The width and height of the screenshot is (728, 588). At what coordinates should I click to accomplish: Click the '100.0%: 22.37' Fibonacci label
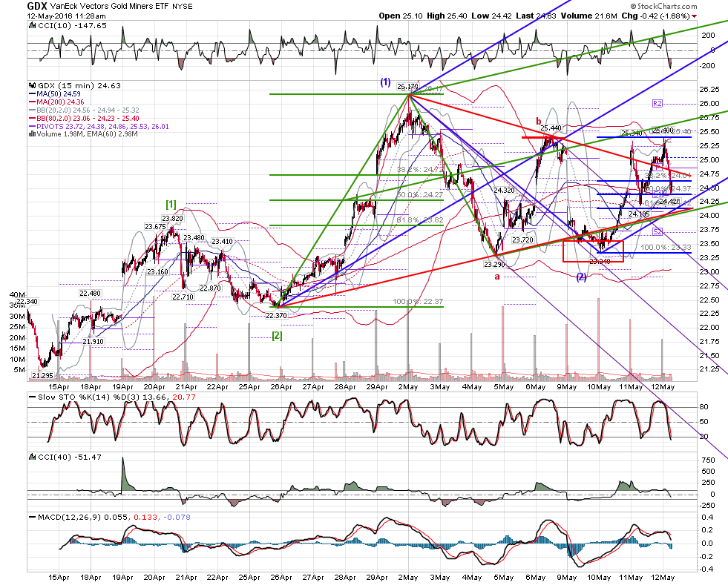pyautogui.click(x=418, y=302)
